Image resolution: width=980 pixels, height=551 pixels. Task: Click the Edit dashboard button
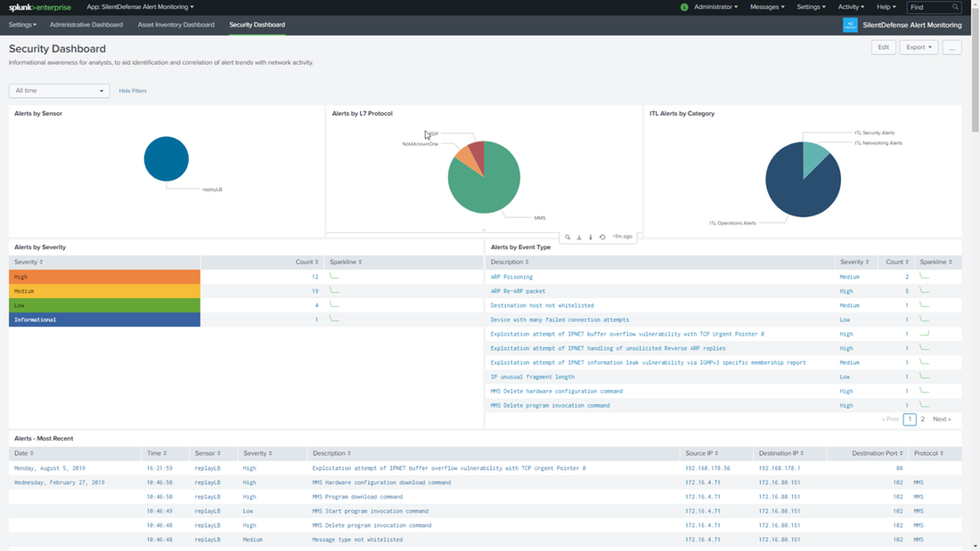click(x=883, y=47)
